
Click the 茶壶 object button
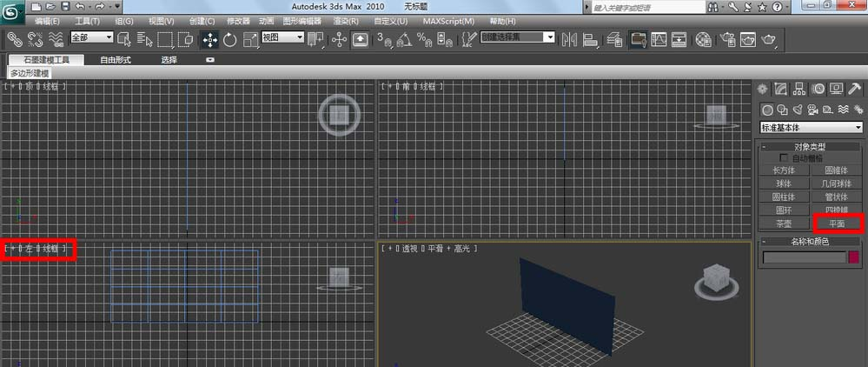tap(784, 224)
